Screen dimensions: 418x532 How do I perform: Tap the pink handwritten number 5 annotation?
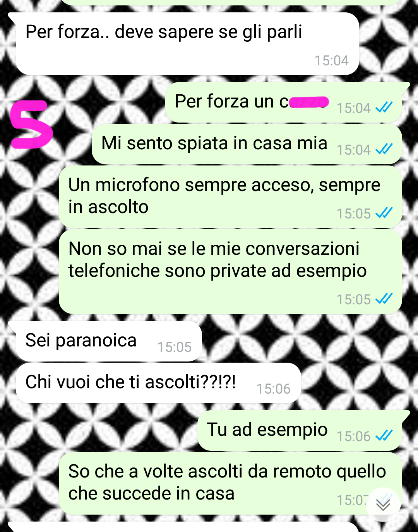coord(31,124)
